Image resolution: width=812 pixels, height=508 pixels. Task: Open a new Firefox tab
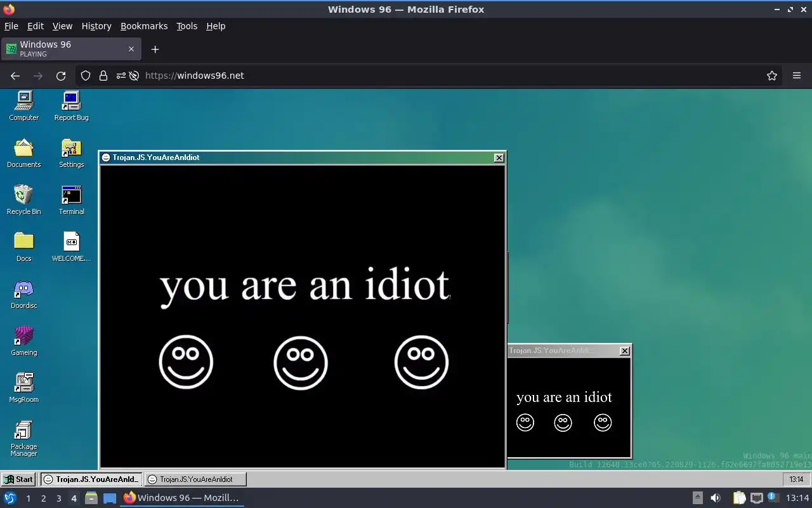point(155,49)
